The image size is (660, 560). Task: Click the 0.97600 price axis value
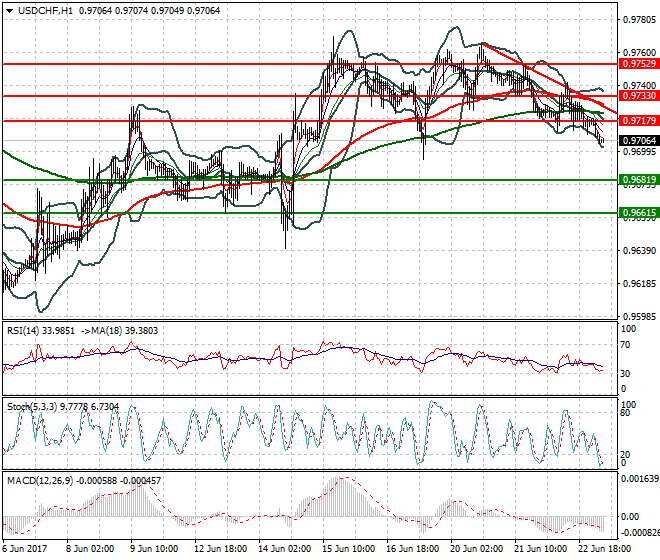(x=639, y=53)
